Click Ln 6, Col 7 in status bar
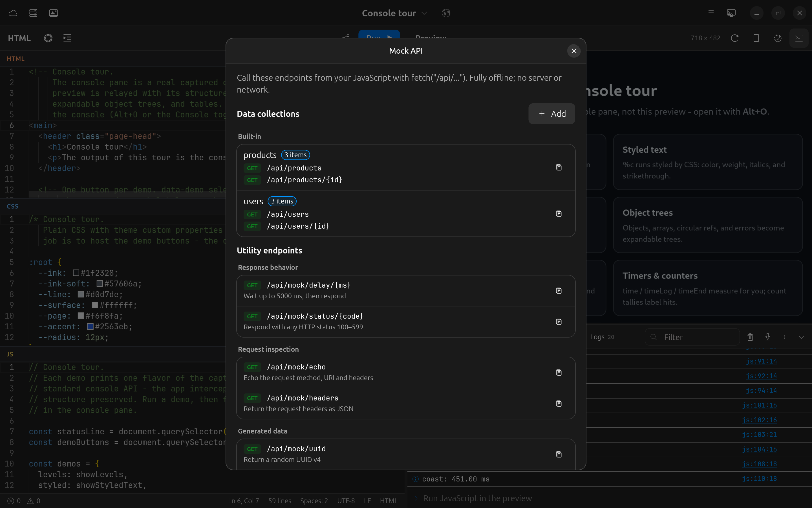Screen dimensions: 812x508 click(244, 501)
